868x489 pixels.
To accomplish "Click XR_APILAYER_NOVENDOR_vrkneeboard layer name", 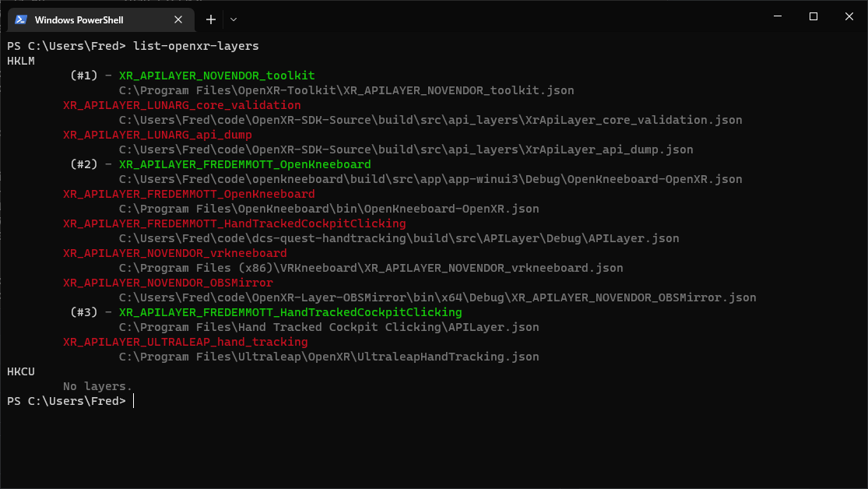I will pos(175,253).
